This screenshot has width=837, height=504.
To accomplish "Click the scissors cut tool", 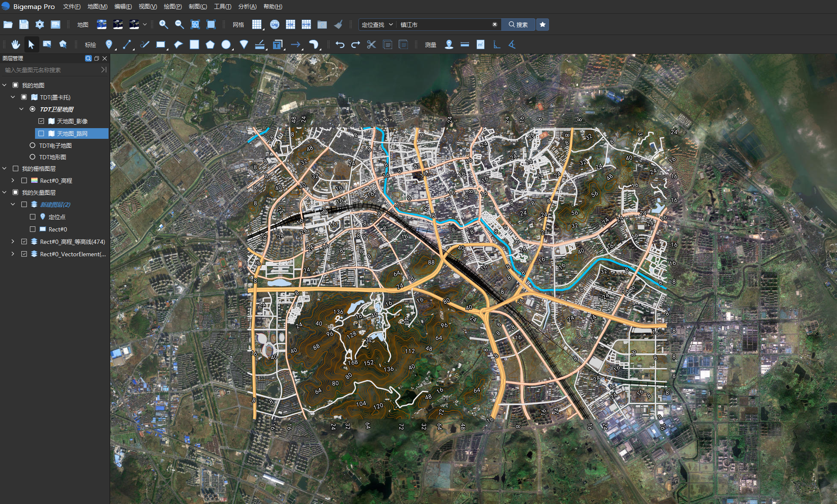I will coord(371,44).
